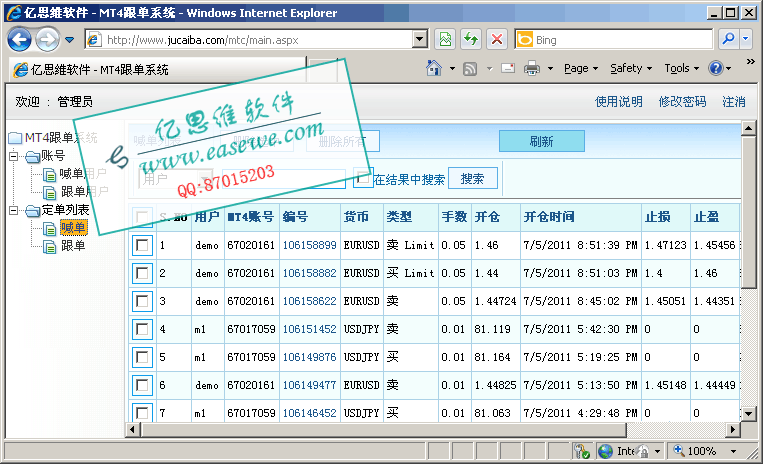Click the magnifier search button

(728, 39)
